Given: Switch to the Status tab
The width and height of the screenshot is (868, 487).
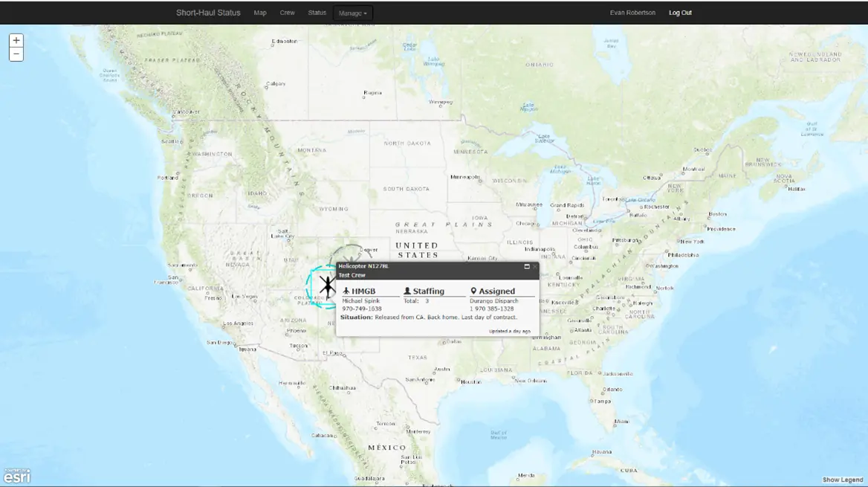Looking at the screenshot, I should pos(317,13).
